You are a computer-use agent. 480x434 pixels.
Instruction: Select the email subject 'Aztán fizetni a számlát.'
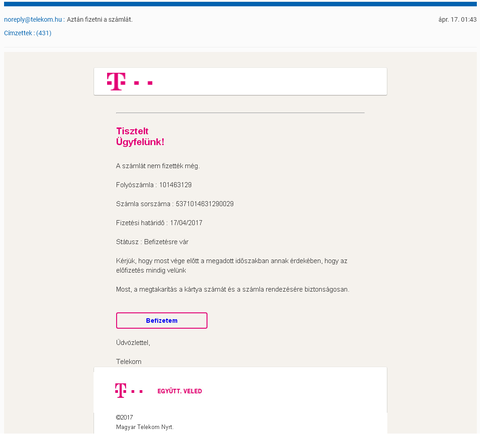[x=100, y=20]
